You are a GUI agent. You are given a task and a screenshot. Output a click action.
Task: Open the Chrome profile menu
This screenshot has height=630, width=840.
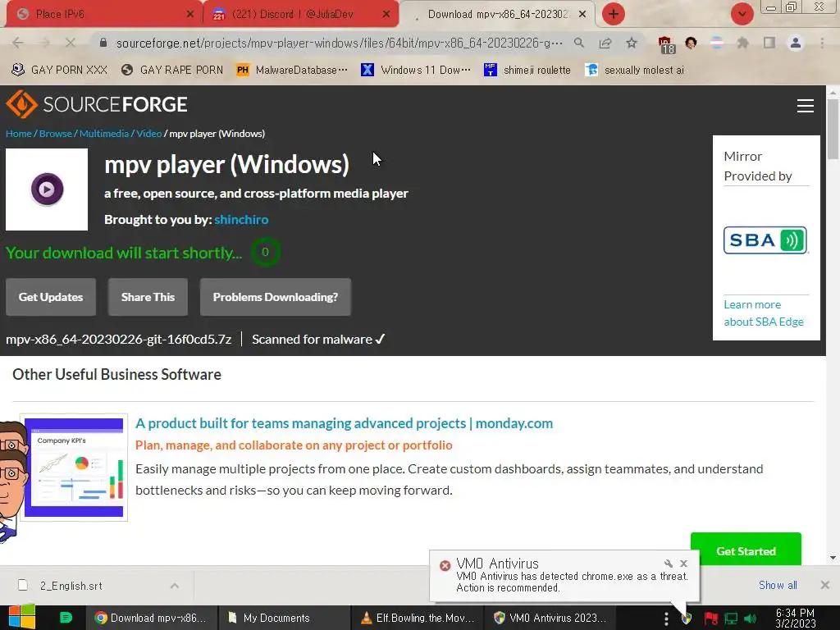(796, 43)
